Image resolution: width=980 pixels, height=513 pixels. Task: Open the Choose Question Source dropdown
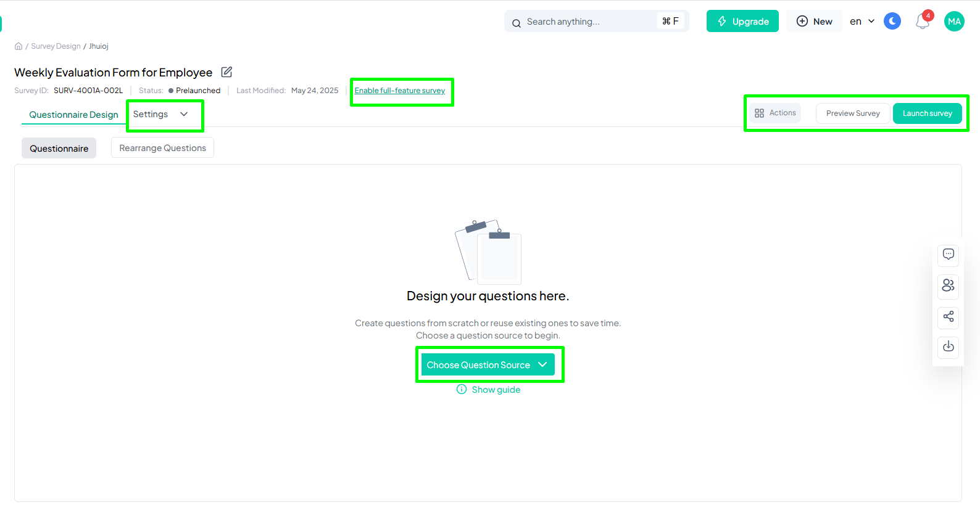[x=488, y=364]
